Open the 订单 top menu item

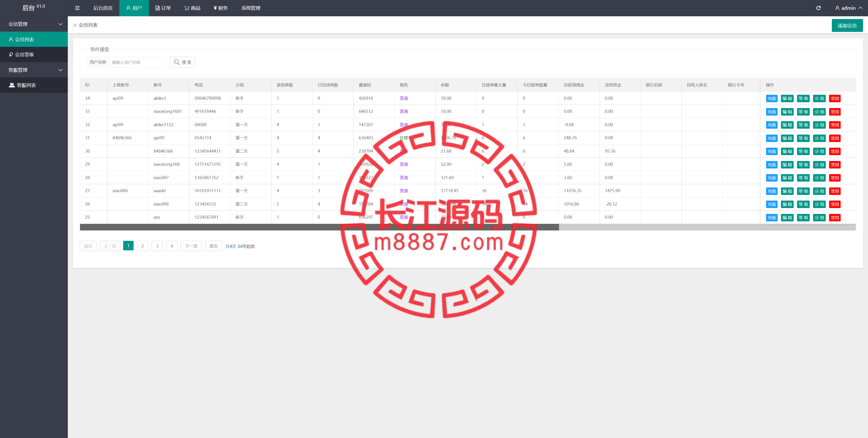pyautogui.click(x=163, y=8)
